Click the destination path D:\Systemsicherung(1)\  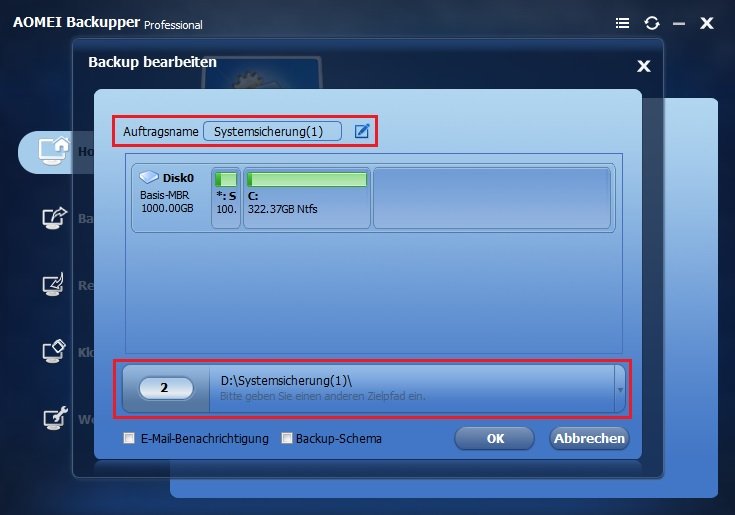click(x=286, y=381)
